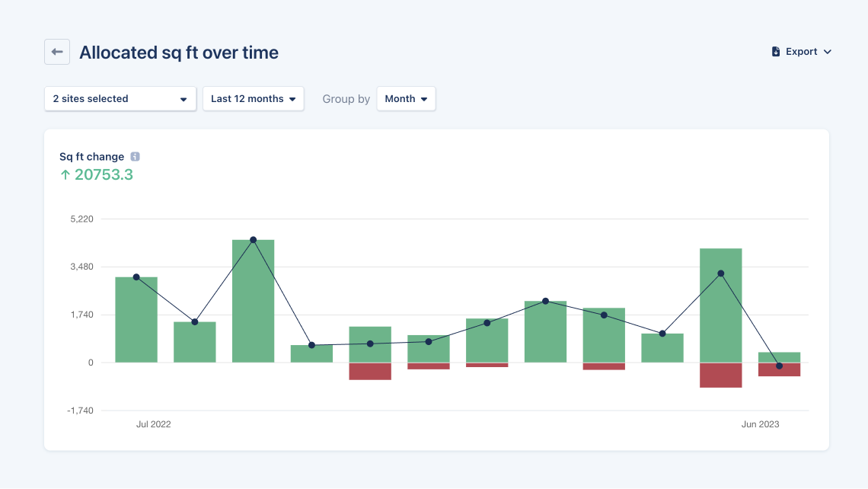Click the last line point below zero
This screenshot has height=489, width=868.
[779, 366]
